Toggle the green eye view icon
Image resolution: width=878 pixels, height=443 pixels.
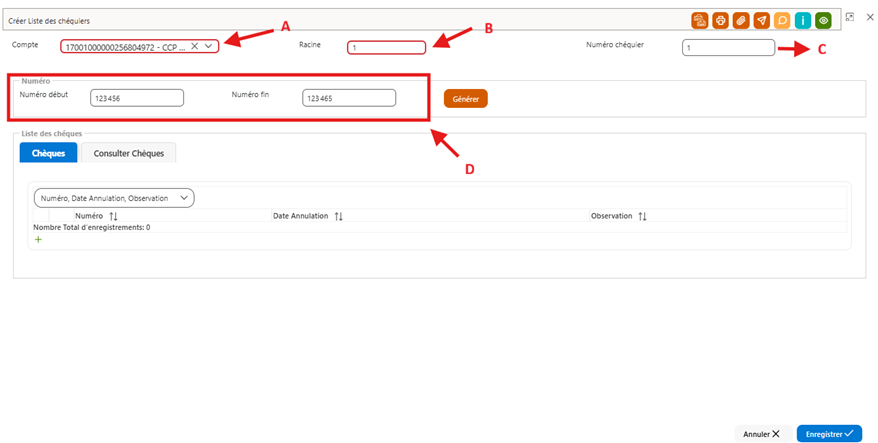tap(824, 21)
